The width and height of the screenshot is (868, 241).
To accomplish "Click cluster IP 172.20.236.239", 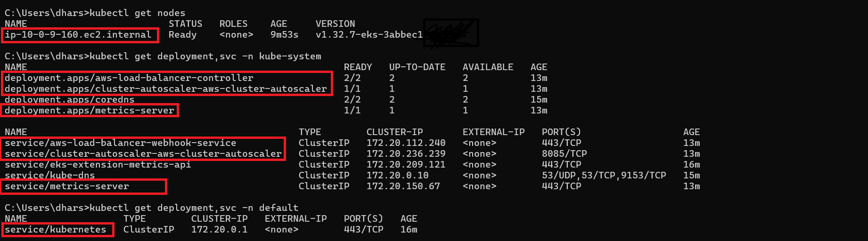I will (406, 154).
